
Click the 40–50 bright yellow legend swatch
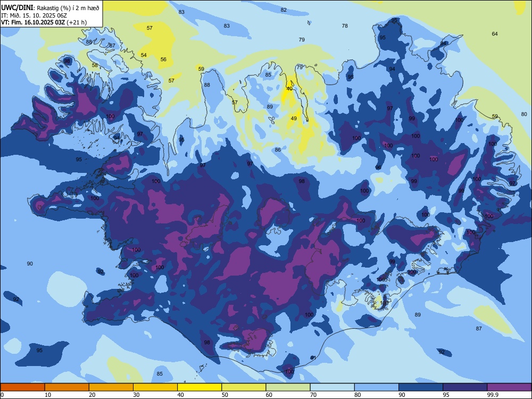(x=199, y=387)
